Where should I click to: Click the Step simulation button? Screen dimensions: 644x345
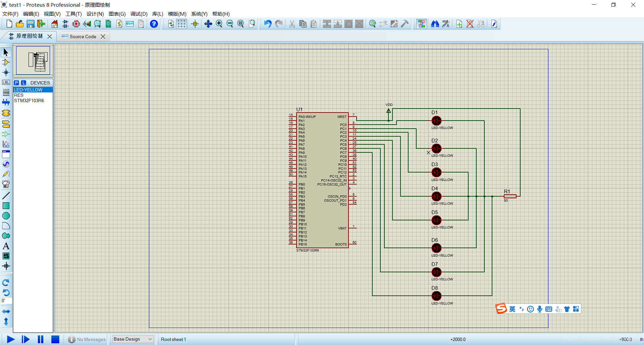pyautogui.click(x=25, y=339)
